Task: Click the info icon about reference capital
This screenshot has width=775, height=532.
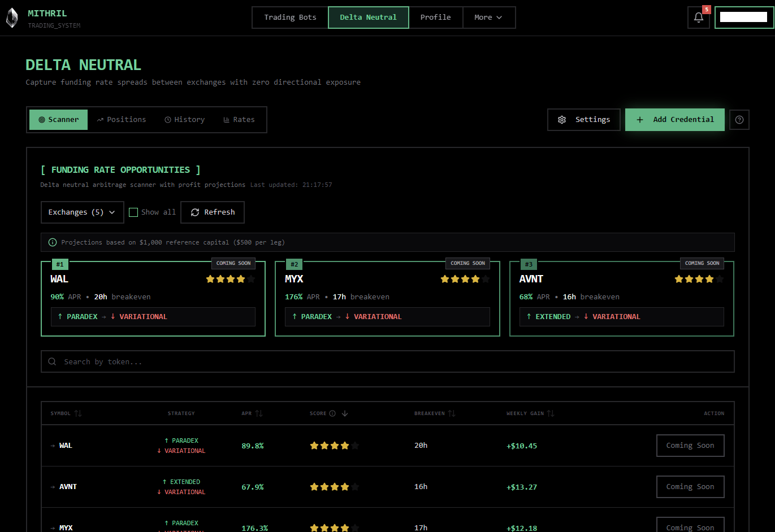Action: (x=52, y=242)
